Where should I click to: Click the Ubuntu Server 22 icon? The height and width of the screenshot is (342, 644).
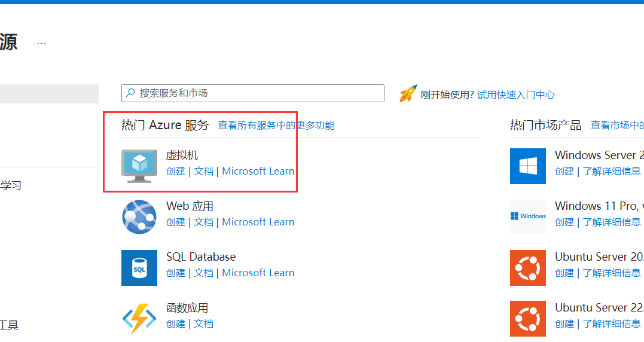pos(528,318)
